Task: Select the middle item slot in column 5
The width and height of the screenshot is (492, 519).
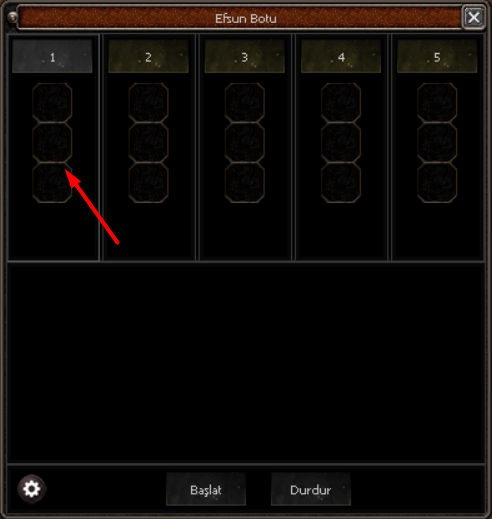Action: click(437, 143)
